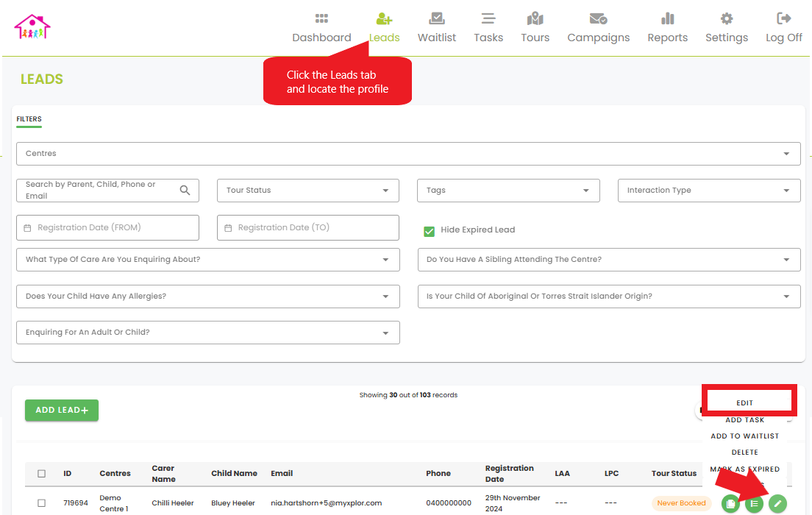The height and width of the screenshot is (515, 812).
Task: Choose MARK AS EXPIRED from action menu
Action: (744, 469)
